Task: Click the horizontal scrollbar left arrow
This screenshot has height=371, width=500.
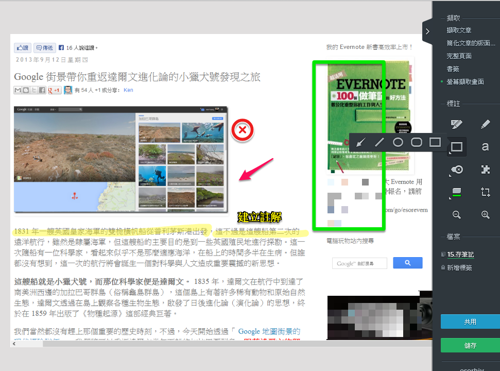Action: click(x=14, y=343)
